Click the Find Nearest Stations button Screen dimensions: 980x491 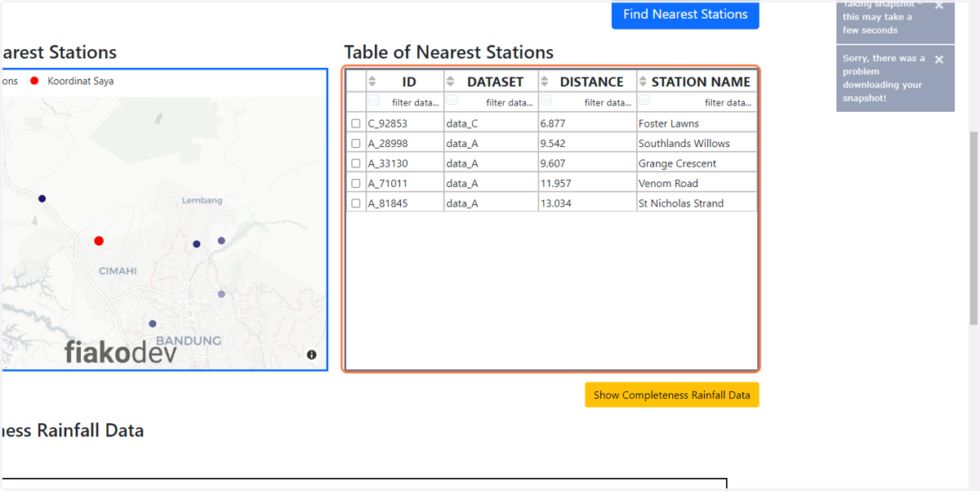(x=685, y=15)
